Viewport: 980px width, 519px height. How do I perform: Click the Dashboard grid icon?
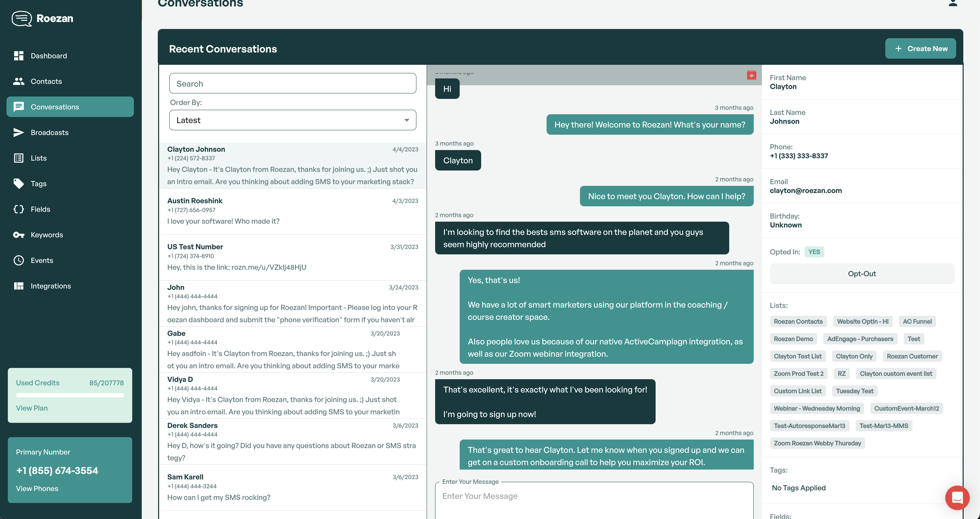[x=18, y=56]
